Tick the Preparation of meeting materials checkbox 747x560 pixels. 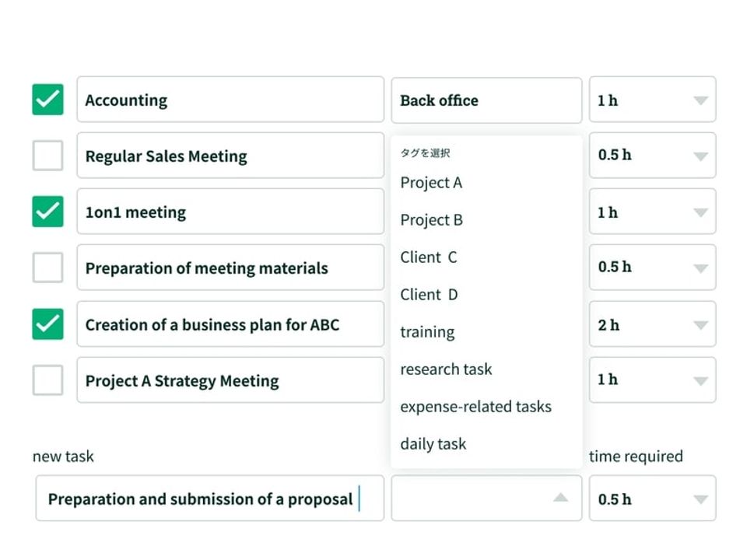pyautogui.click(x=47, y=268)
